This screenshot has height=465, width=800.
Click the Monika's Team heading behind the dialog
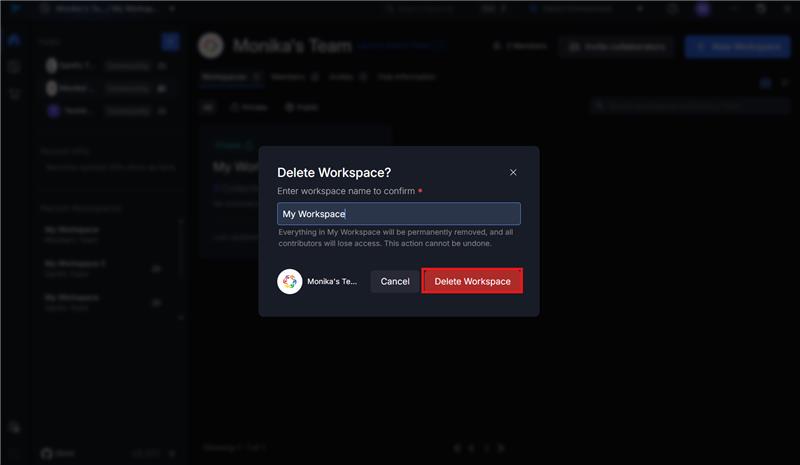[292, 46]
